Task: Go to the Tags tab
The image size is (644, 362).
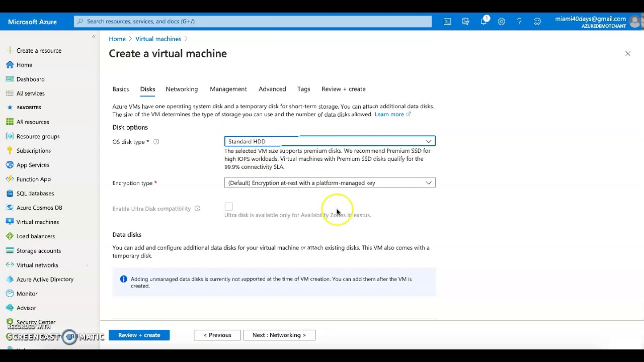Action: (304, 89)
